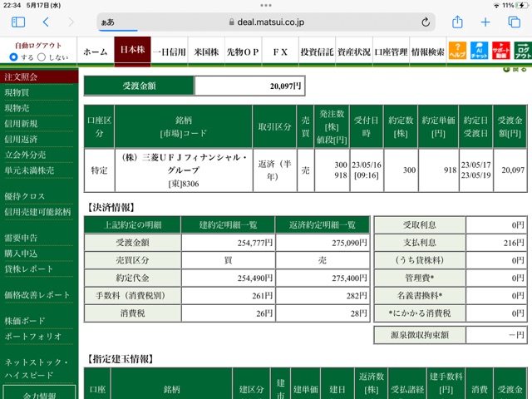Open a new tab with the plus icon
This screenshot has height=399, width=532.
(x=485, y=22)
